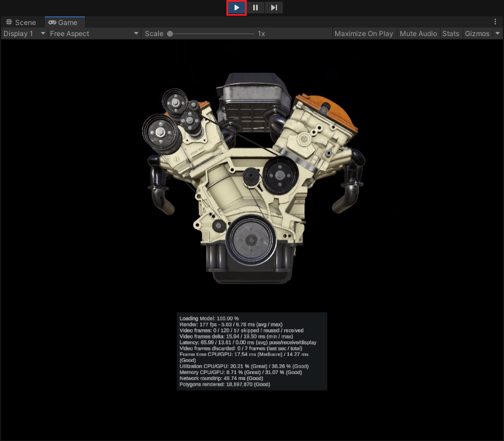Mute audio for the Game view
This screenshot has height=441, width=504.
pos(418,33)
